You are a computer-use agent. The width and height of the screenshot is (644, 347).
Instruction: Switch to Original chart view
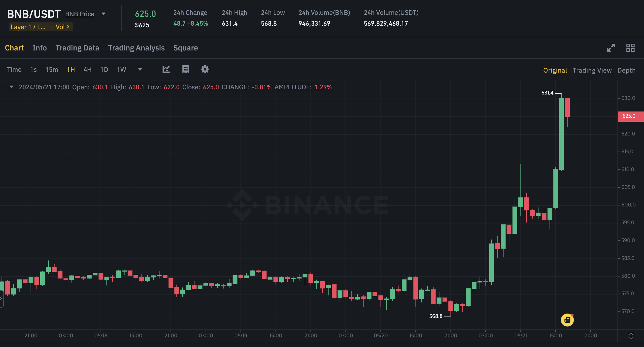[555, 70]
